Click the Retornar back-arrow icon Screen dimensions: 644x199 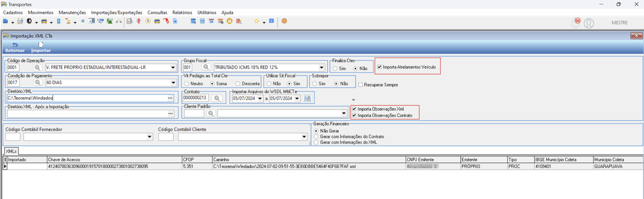[15, 45]
